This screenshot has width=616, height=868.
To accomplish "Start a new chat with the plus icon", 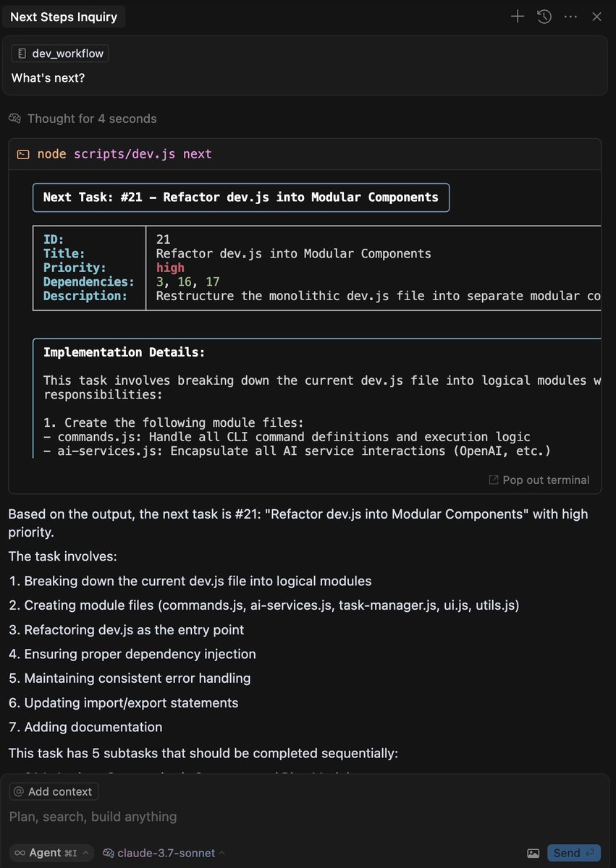I will coord(518,17).
